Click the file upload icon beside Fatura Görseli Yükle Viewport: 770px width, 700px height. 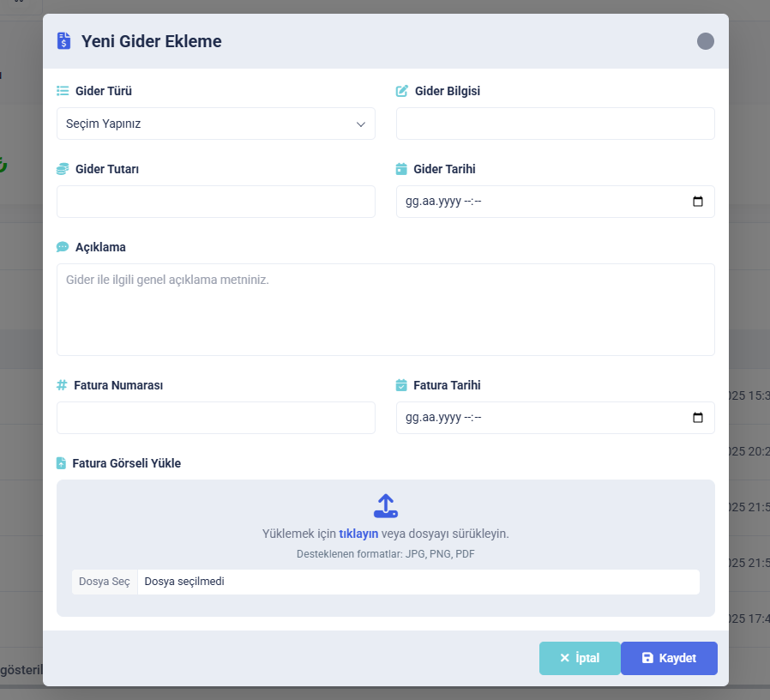click(61, 463)
